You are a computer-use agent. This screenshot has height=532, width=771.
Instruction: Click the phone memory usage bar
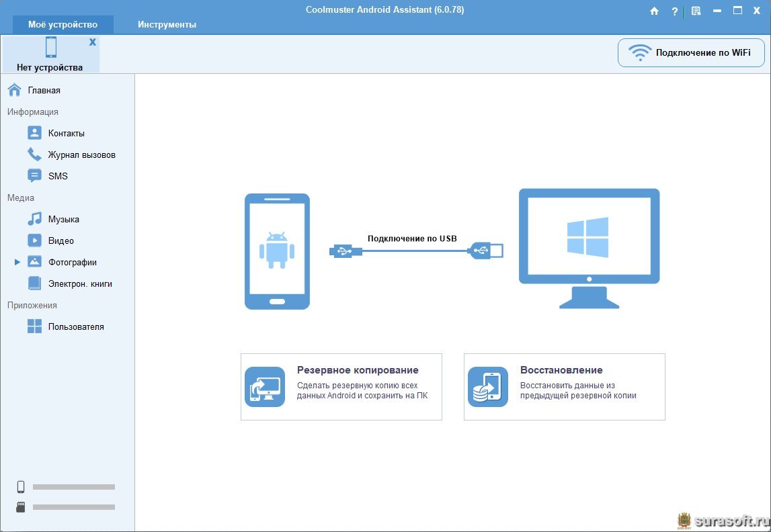tap(74, 487)
